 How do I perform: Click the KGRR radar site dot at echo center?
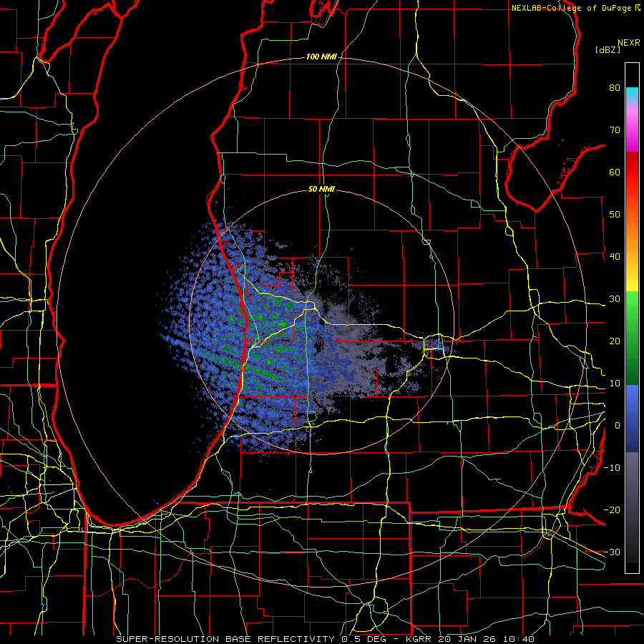click(321, 322)
